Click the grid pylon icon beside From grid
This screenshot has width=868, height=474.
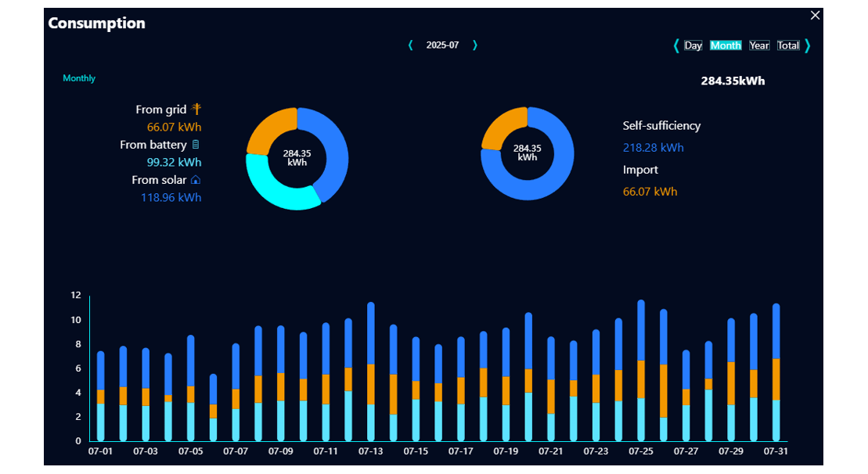pyautogui.click(x=196, y=110)
